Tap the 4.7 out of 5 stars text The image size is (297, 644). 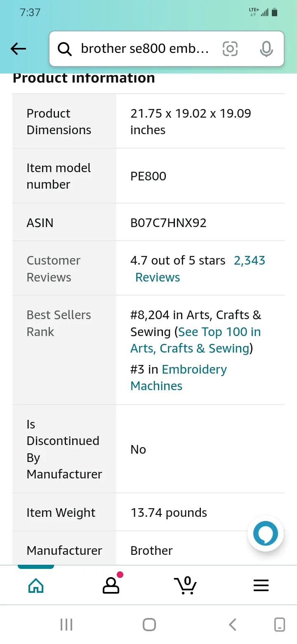tap(178, 260)
